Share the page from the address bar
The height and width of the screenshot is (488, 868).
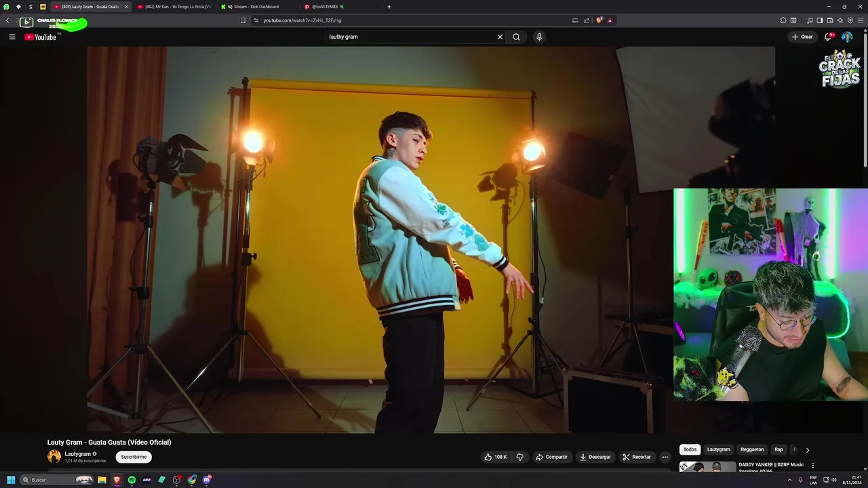pos(587,20)
